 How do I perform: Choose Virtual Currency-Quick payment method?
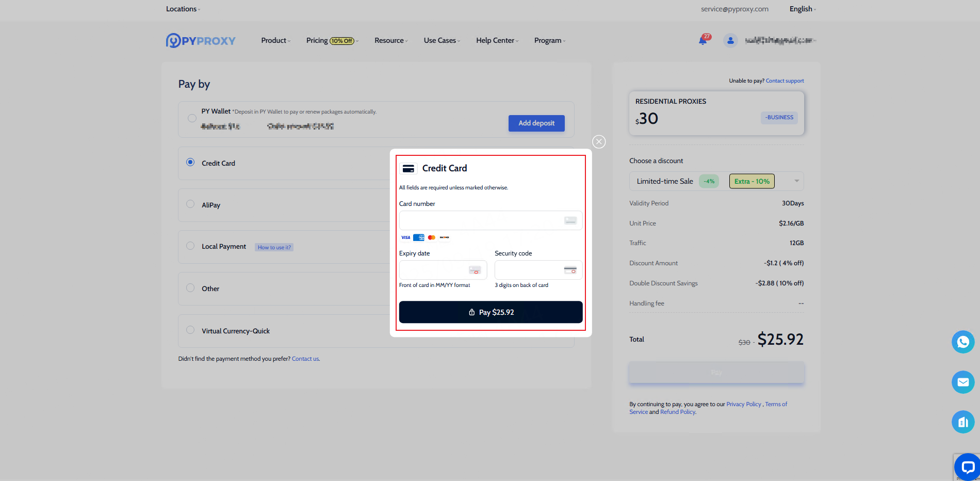[191, 330]
